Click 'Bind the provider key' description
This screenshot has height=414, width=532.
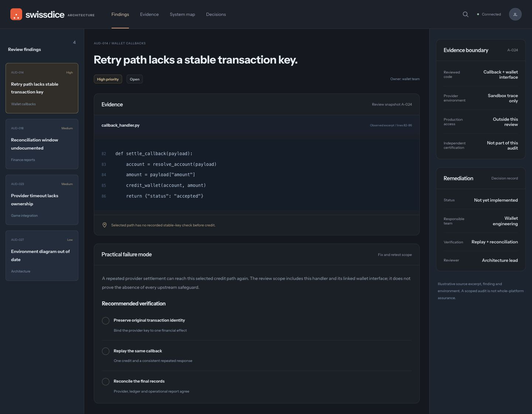point(150,331)
